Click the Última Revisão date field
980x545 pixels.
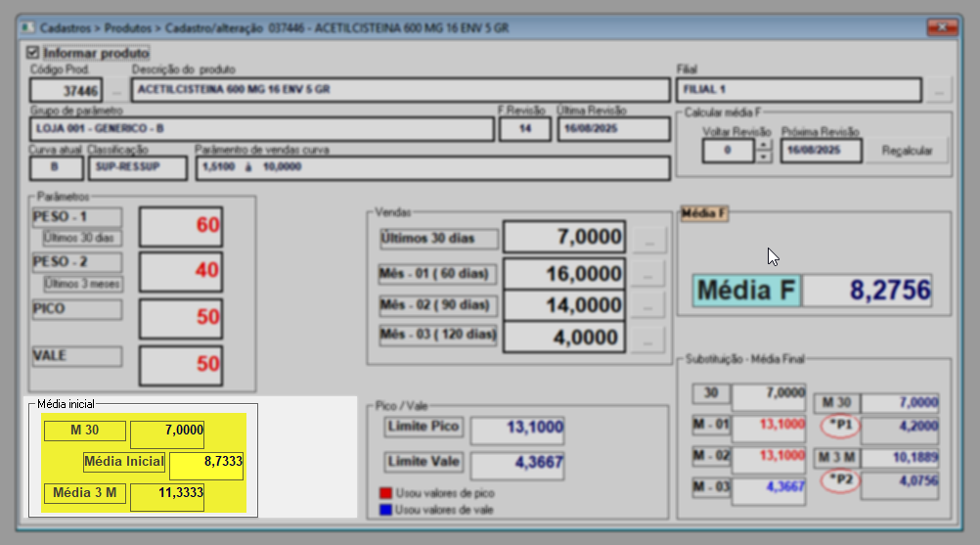coord(614,129)
